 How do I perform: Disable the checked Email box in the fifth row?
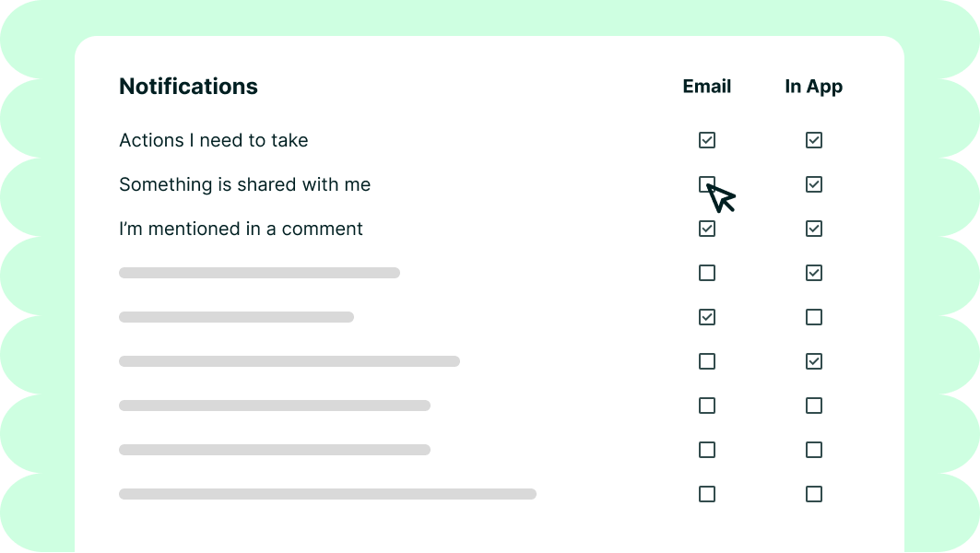(707, 317)
